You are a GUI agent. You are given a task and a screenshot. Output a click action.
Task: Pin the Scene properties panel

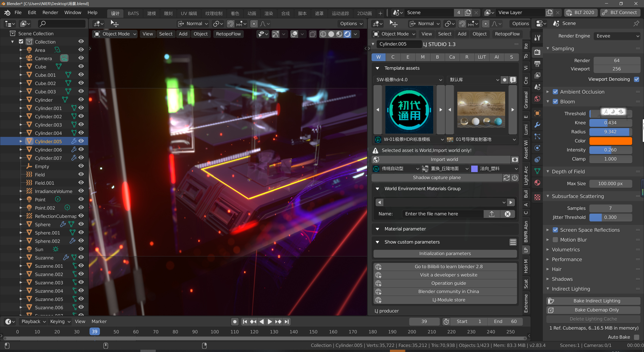click(636, 23)
